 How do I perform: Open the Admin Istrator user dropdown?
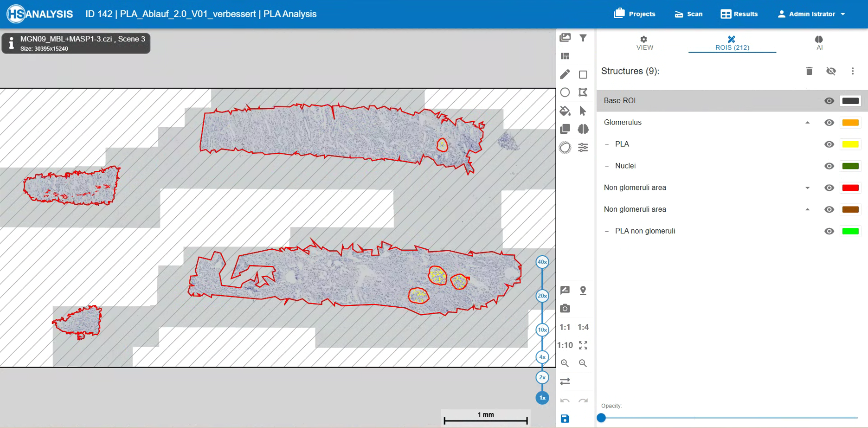pos(811,14)
